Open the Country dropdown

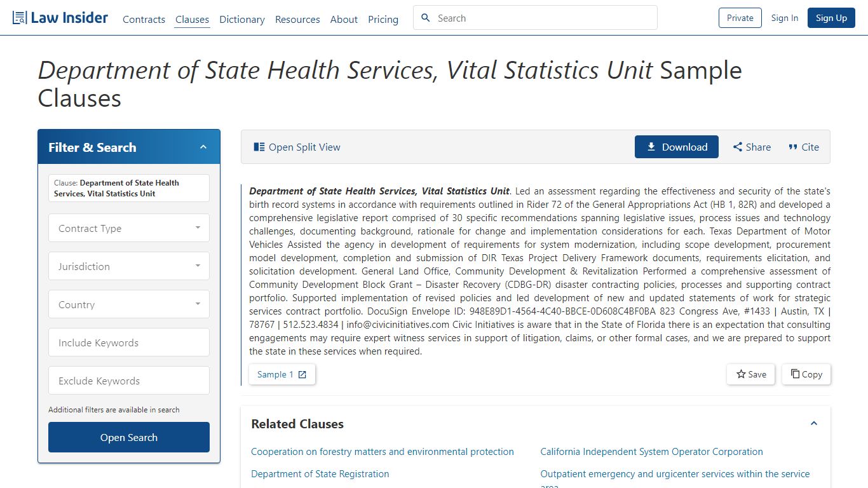(x=129, y=304)
